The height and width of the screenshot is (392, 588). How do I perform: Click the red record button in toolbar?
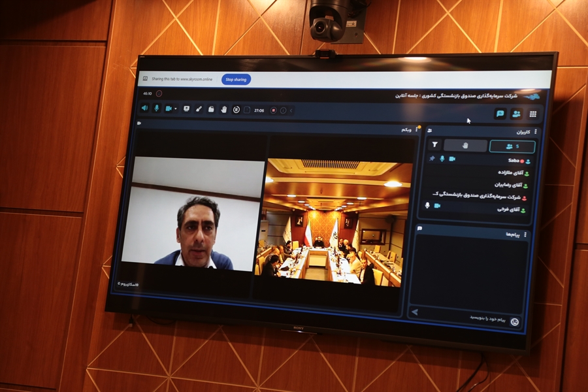click(274, 110)
